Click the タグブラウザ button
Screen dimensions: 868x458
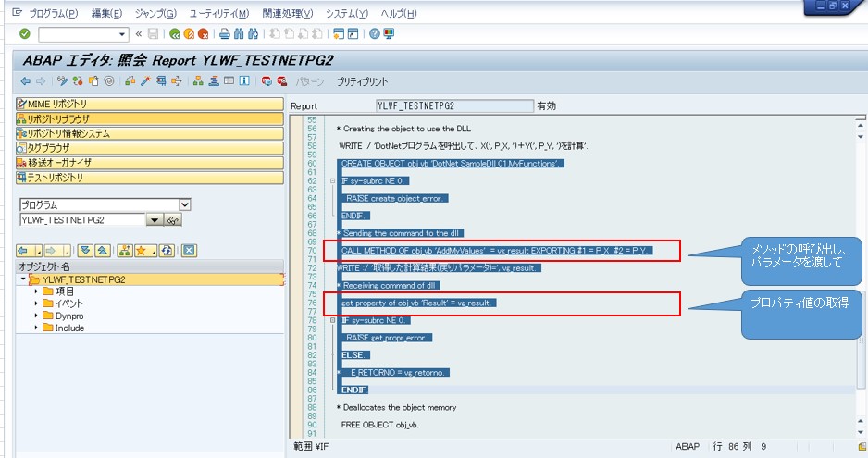(150, 148)
